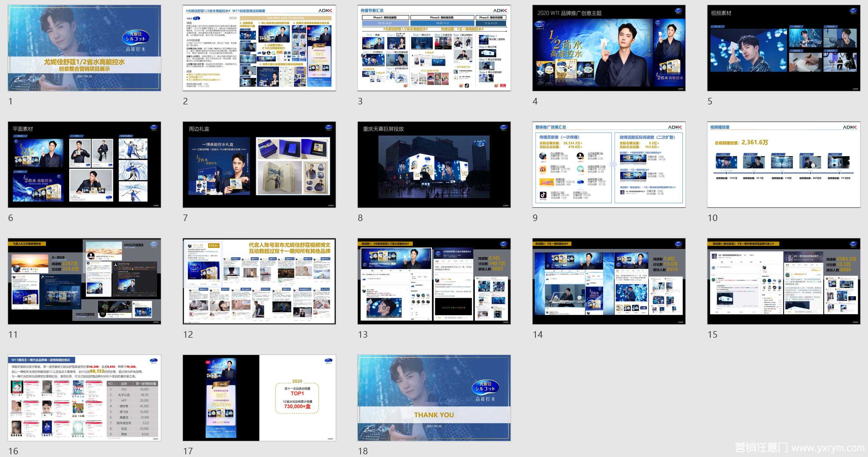Select slide 7 周边礼盒 thumbnail

tap(259, 165)
